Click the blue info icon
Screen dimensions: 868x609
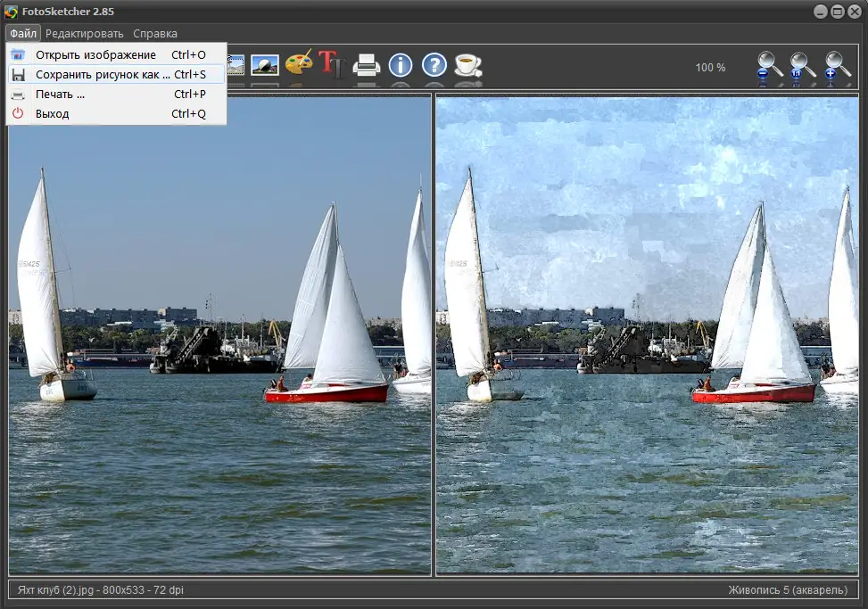(x=401, y=65)
